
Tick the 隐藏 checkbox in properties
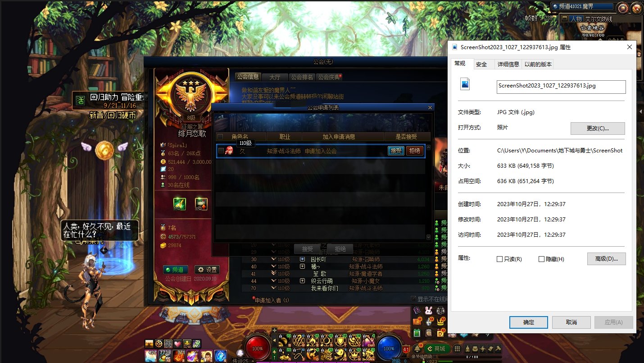click(542, 259)
